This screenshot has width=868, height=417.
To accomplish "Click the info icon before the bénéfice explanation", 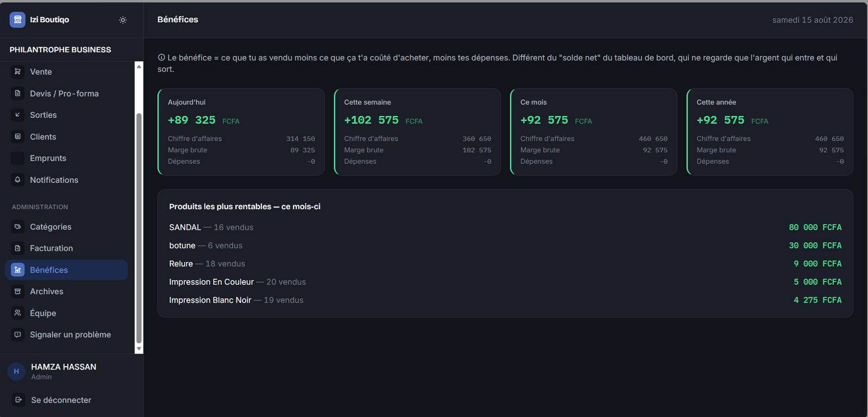I will 161,57.
